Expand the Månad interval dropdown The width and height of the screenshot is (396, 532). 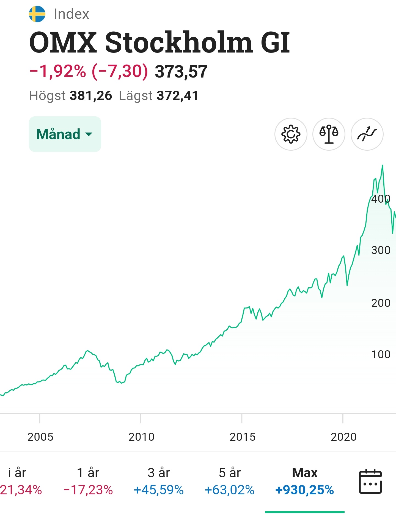[65, 134]
